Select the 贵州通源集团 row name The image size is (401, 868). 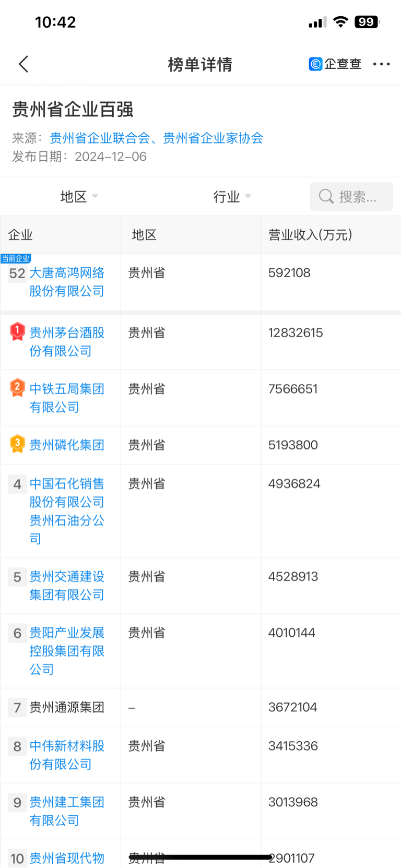[x=67, y=708]
